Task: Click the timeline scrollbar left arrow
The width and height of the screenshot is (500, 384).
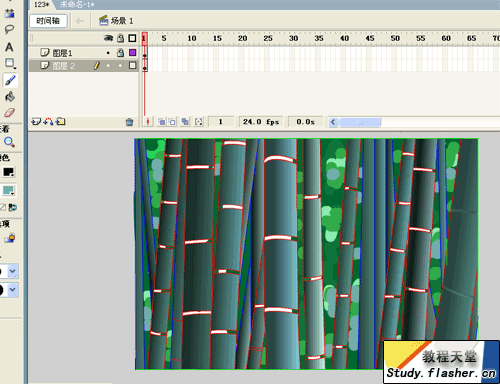Action: point(333,122)
